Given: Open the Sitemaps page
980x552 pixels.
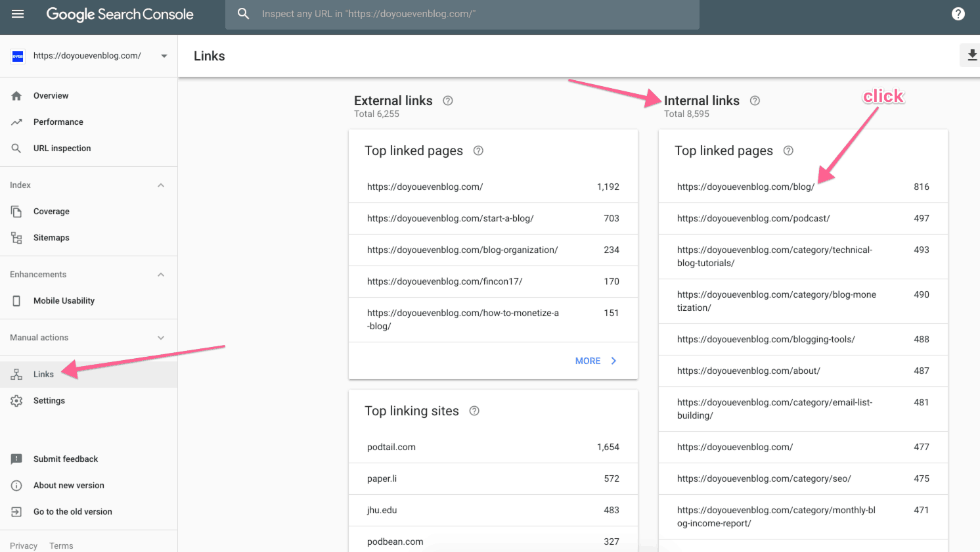Looking at the screenshot, I should click(89, 238).
